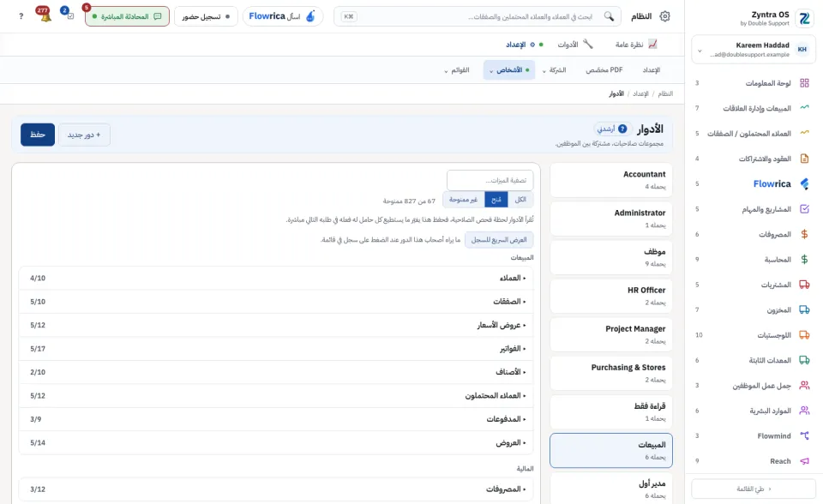Open لوحة المعلومات dashboard icon
This screenshot has height=504, width=823.
pos(804,83)
